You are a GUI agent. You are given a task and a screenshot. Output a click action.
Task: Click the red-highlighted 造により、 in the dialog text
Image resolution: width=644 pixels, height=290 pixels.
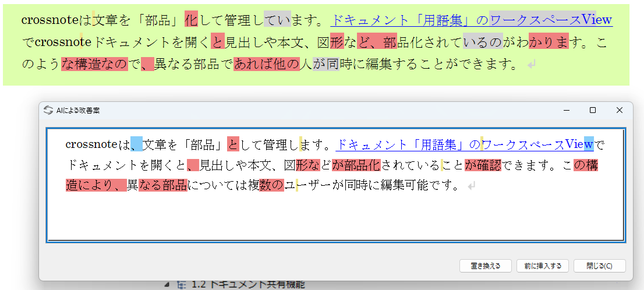(95, 186)
